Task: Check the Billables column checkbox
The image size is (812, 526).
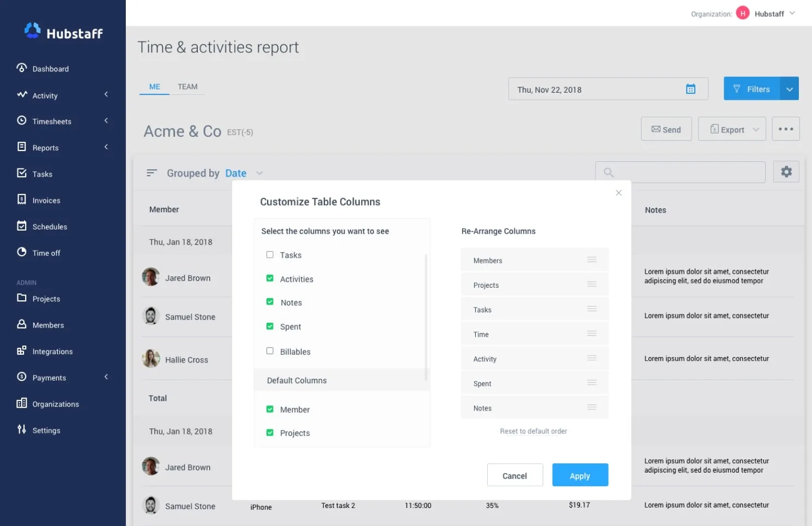Action: click(270, 351)
